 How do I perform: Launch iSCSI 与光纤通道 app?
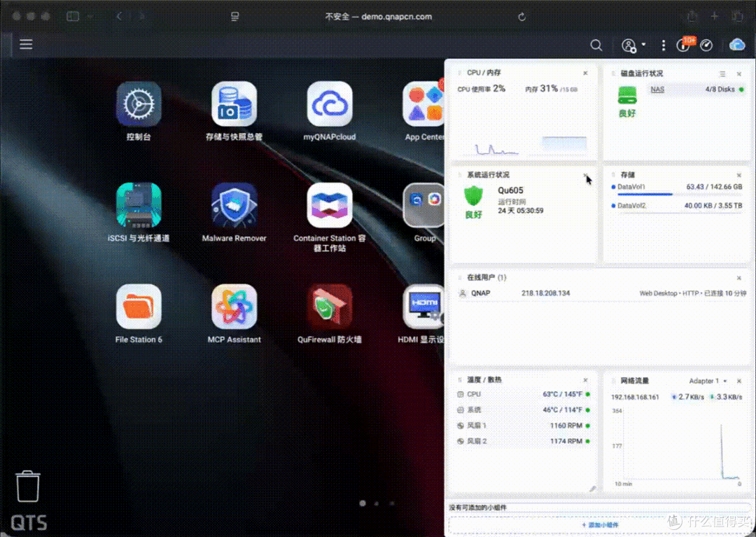(x=139, y=205)
